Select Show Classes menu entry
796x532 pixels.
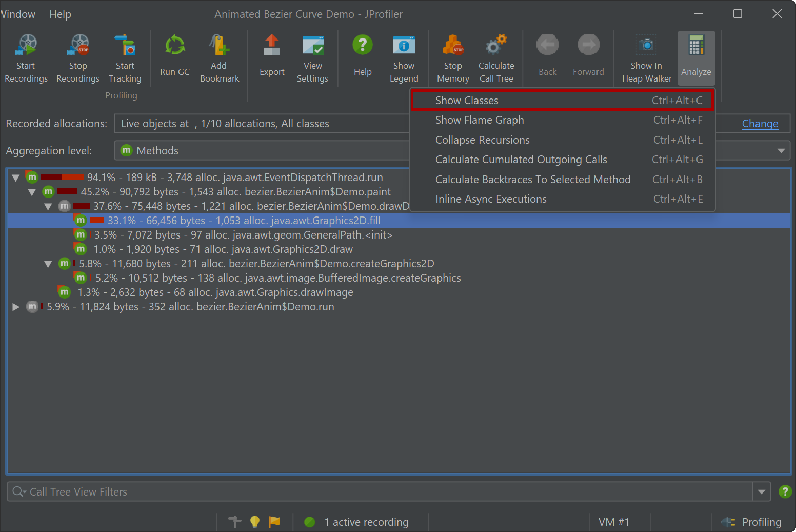coord(562,101)
